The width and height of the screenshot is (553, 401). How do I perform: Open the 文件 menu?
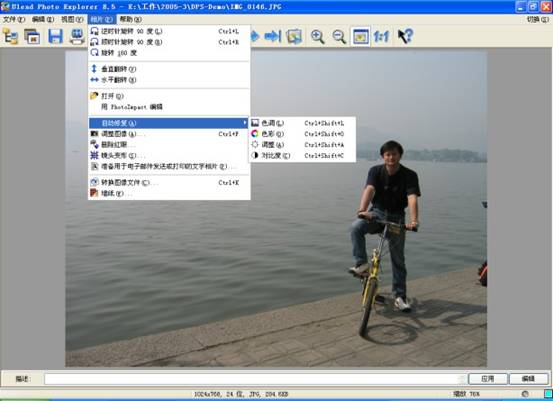[x=13, y=19]
